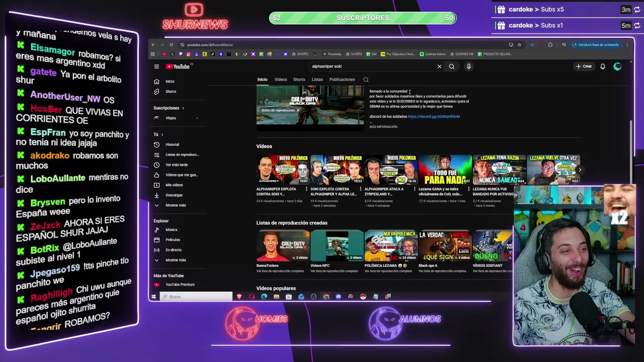Switch to the channel Publicaciones tab
This screenshot has height=362, width=644.
(342, 79)
